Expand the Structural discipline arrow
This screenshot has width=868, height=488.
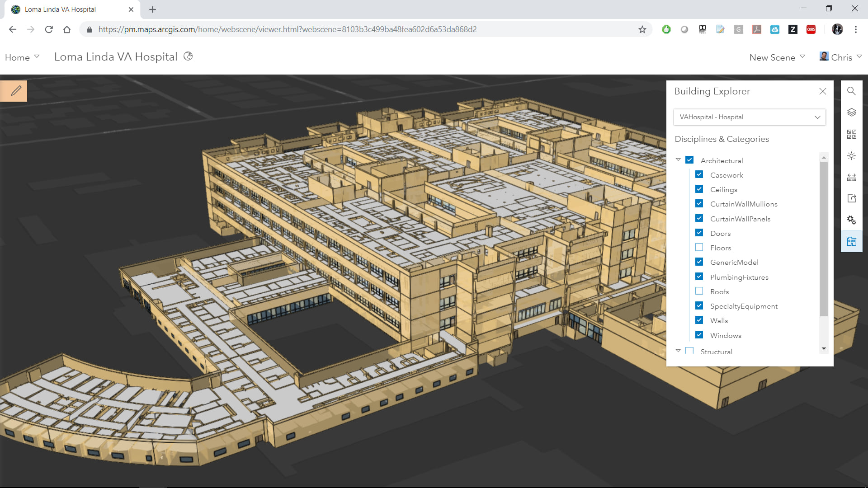click(678, 351)
